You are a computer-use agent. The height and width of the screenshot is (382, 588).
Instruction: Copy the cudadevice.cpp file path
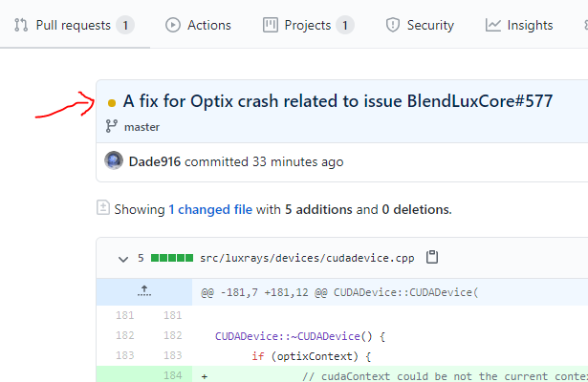coord(432,257)
